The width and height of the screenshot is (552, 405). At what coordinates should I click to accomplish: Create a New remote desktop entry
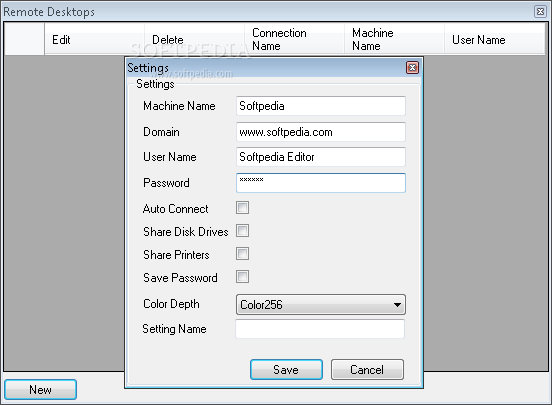pos(40,390)
